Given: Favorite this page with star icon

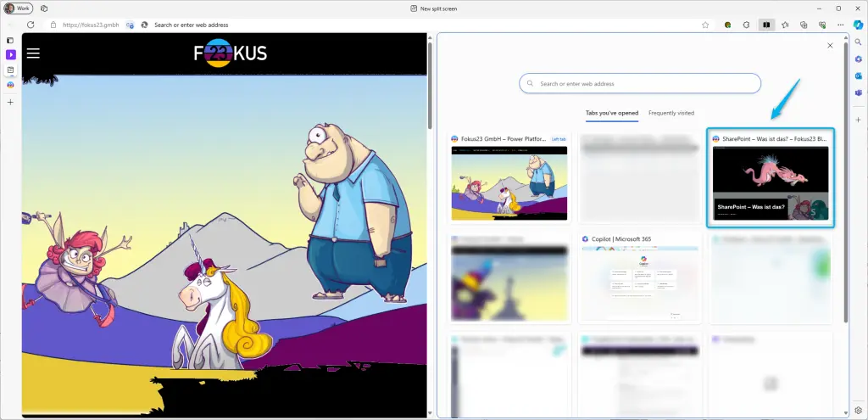Looking at the screenshot, I should click(705, 25).
